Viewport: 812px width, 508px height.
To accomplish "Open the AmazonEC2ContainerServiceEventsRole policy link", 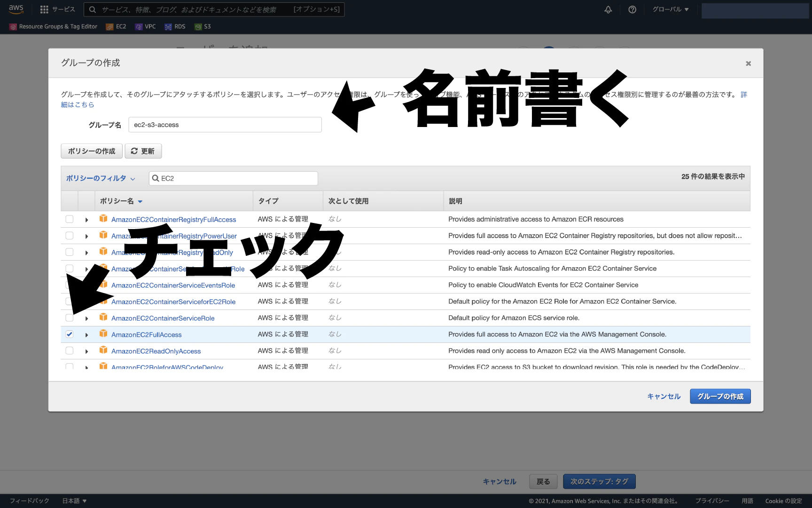I will (173, 286).
